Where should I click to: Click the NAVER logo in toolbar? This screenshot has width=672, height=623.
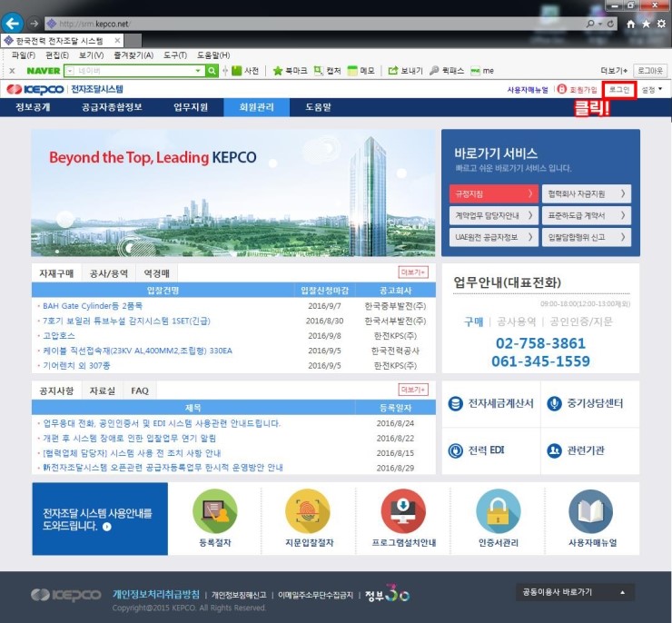44,71
